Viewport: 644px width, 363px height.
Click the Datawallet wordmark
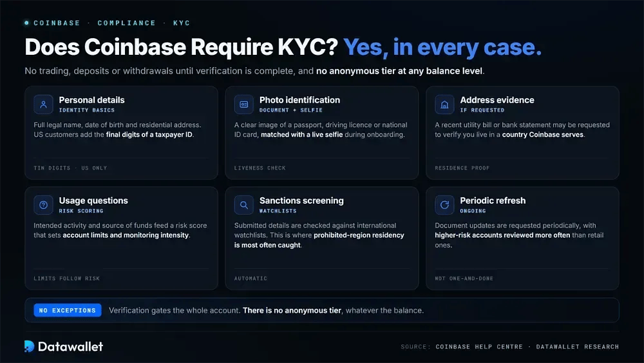70,346
